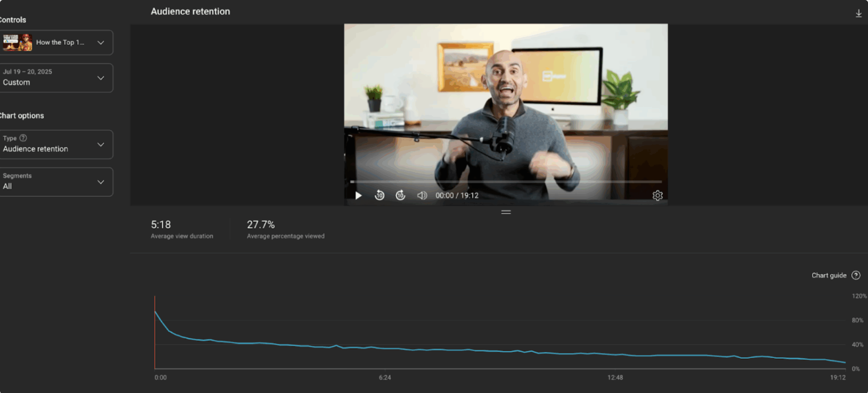This screenshot has width=868, height=393.
Task: Expand the video selector dropdown
Action: (x=101, y=43)
